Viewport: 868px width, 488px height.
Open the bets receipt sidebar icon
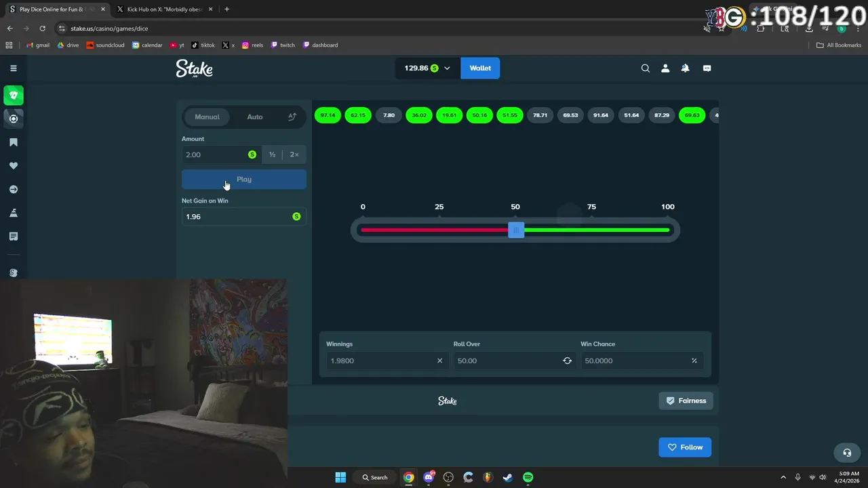pyautogui.click(x=14, y=237)
